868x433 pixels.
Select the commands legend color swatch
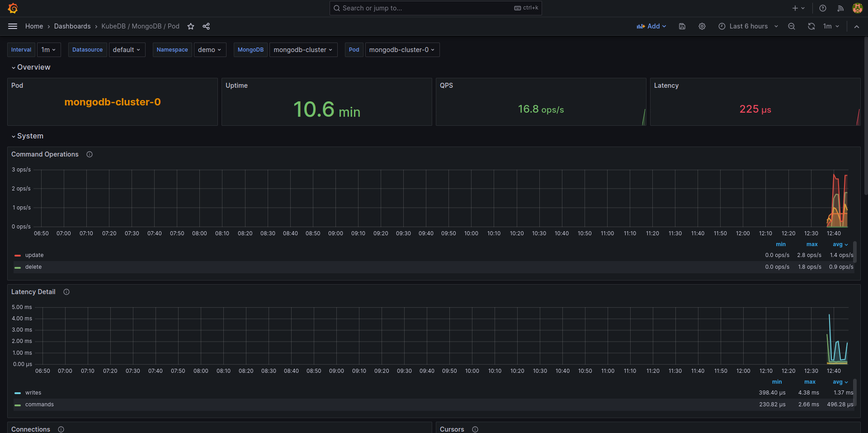point(17,405)
